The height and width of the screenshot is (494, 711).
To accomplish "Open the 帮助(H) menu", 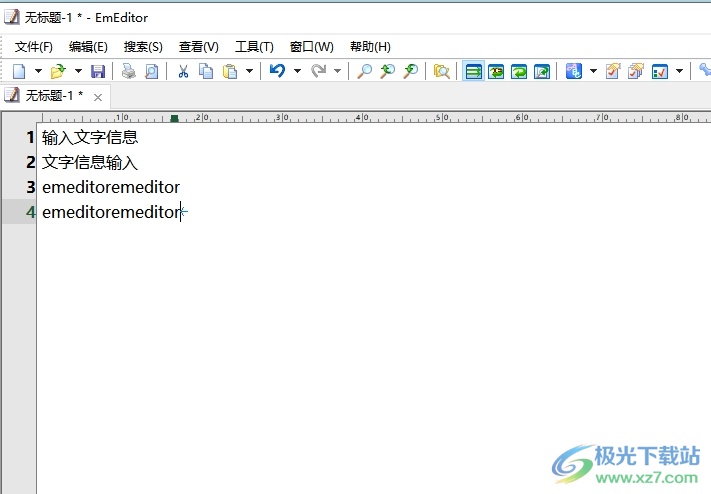I will coord(370,47).
